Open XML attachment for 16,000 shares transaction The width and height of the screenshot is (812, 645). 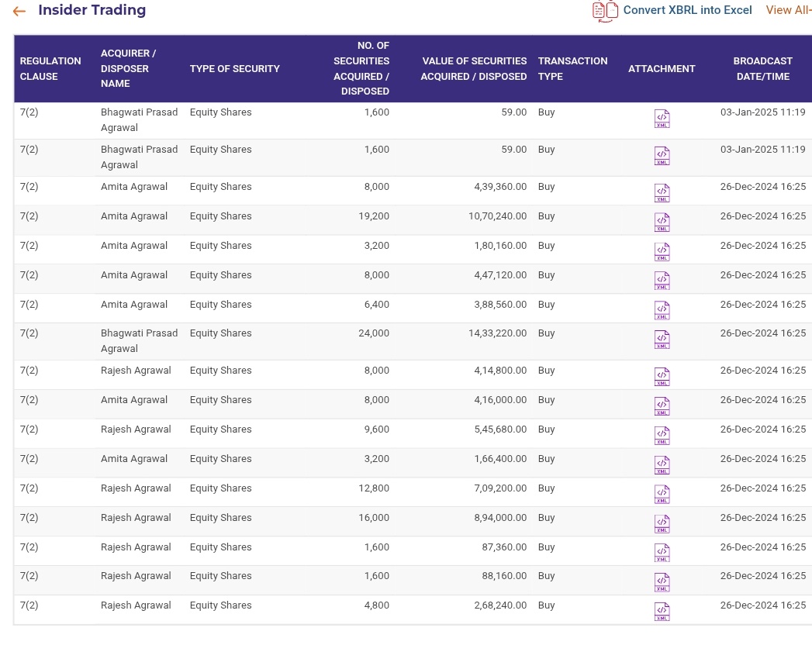point(662,523)
